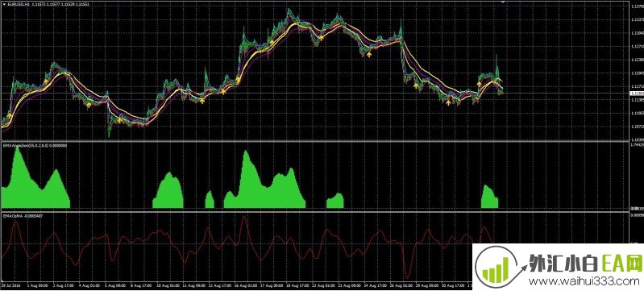Select the yellow arrow signal at far right rally
The image size is (644, 291).
click(479, 84)
